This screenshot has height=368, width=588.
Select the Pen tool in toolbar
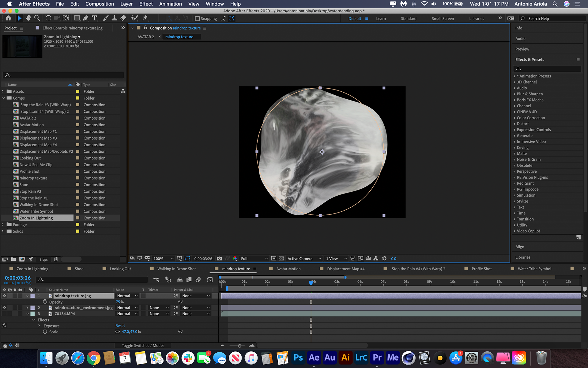tap(86, 18)
